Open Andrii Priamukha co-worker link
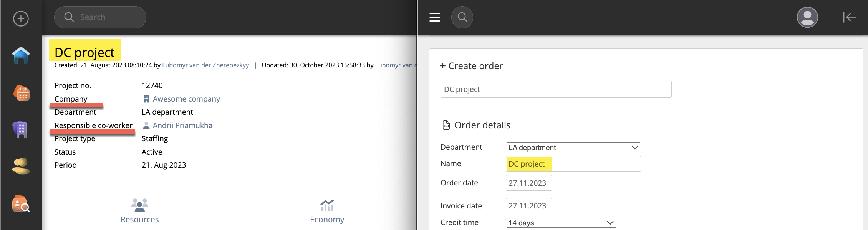The height and width of the screenshot is (230, 868). tap(182, 125)
